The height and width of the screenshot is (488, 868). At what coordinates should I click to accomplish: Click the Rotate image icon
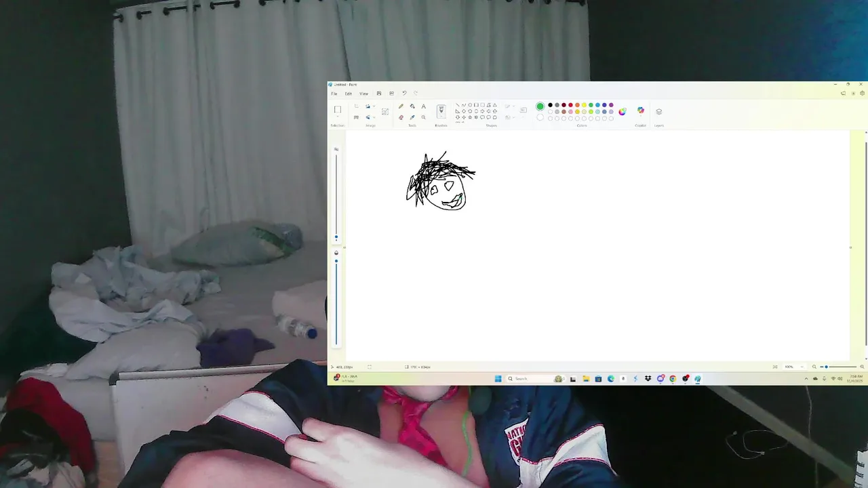pyautogui.click(x=368, y=106)
